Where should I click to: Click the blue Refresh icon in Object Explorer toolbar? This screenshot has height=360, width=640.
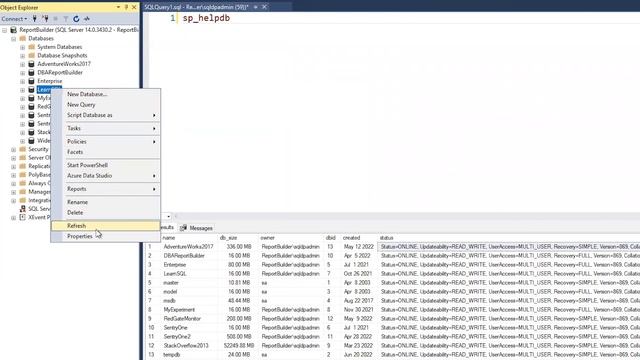76,19
